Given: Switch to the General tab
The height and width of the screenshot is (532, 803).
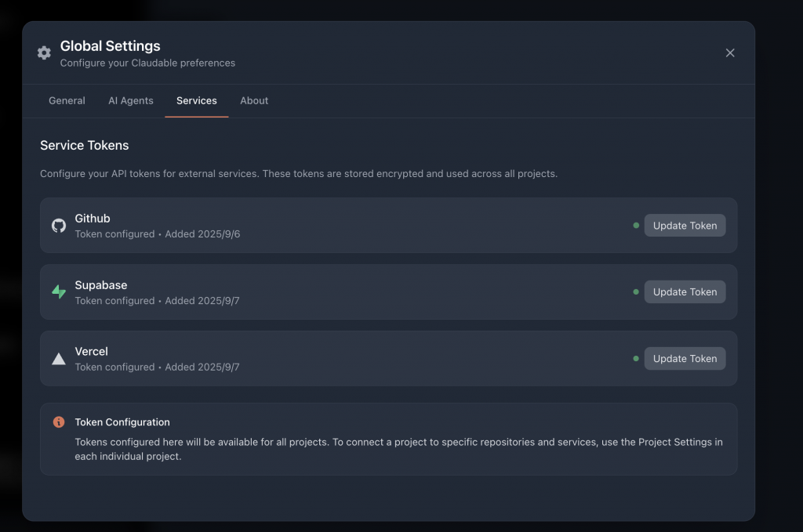Looking at the screenshot, I should [67, 100].
